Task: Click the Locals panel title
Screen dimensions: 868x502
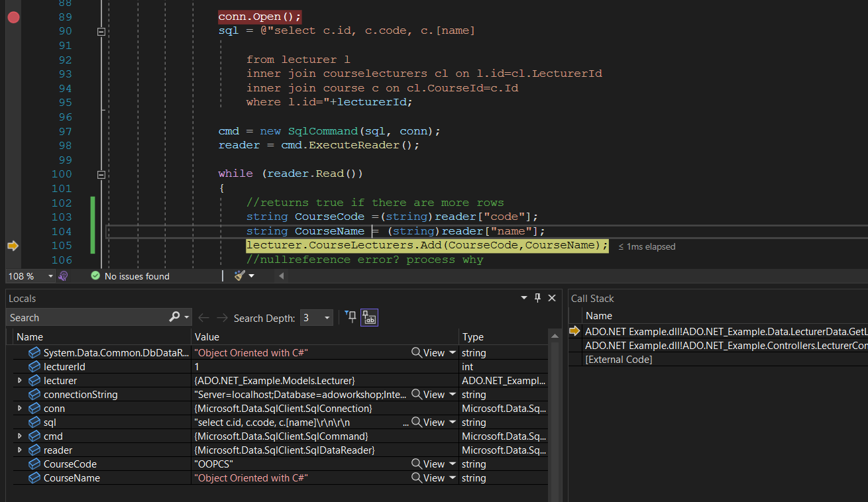Action: tap(23, 299)
